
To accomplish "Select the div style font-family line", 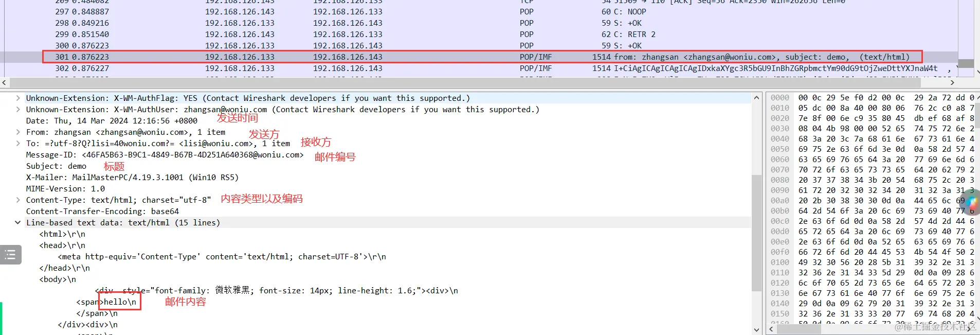I will tap(276, 291).
